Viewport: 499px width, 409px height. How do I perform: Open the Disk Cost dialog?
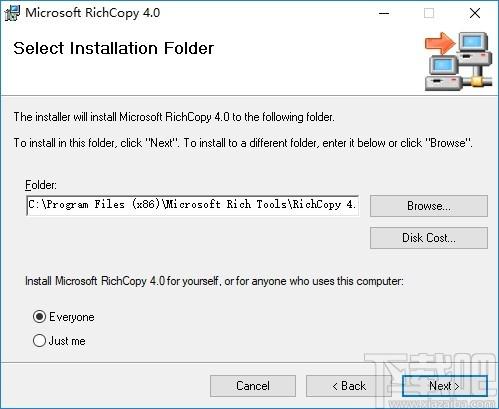(429, 238)
